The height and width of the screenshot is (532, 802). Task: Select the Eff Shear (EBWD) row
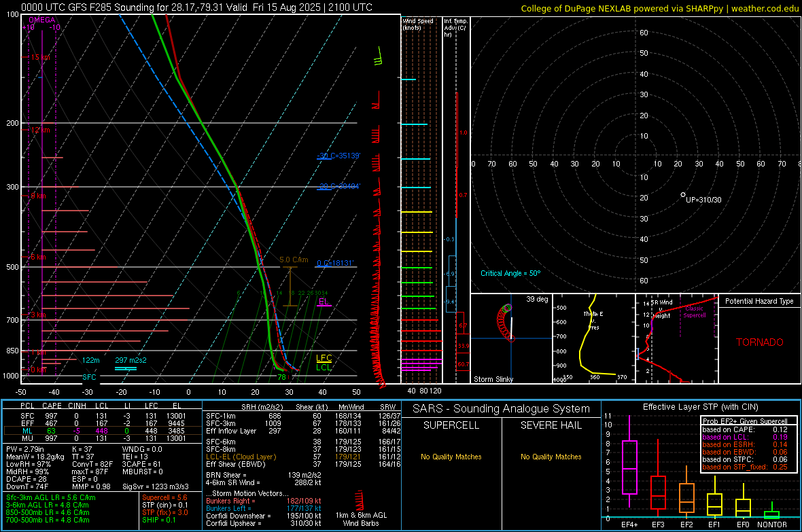[303, 465]
